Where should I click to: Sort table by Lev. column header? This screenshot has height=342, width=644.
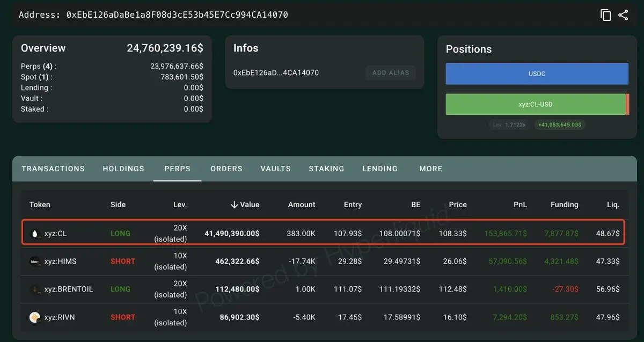point(180,205)
